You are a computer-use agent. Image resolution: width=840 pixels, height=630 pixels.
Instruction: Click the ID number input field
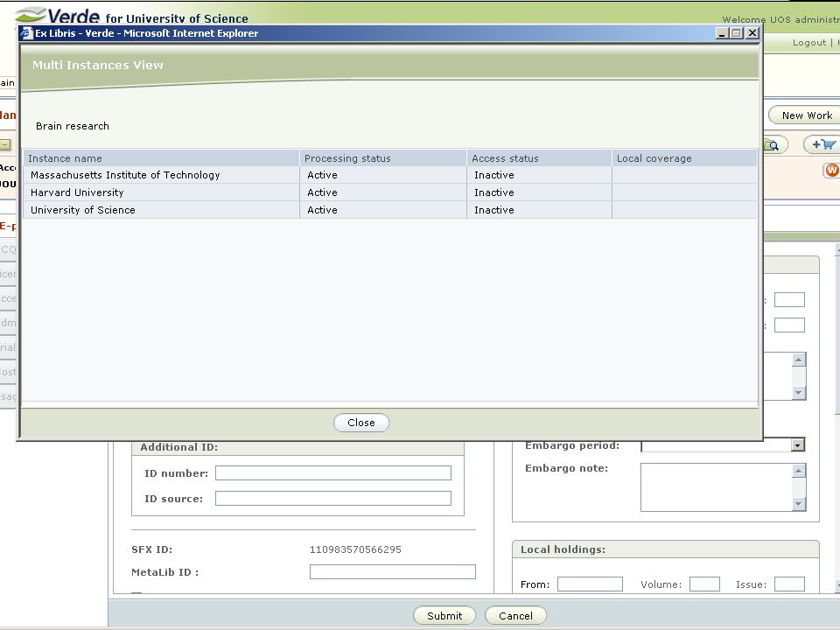coord(333,473)
